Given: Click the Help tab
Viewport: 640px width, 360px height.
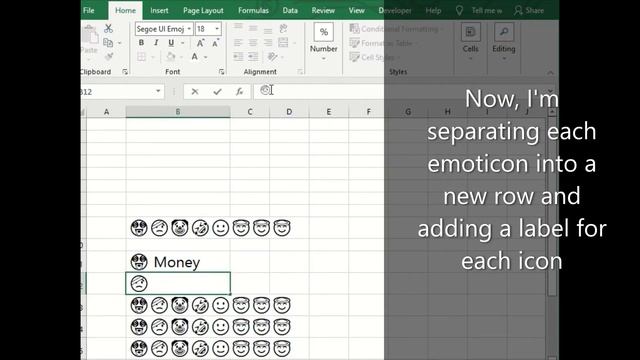Looking at the screenshot, I should point(433,11).
